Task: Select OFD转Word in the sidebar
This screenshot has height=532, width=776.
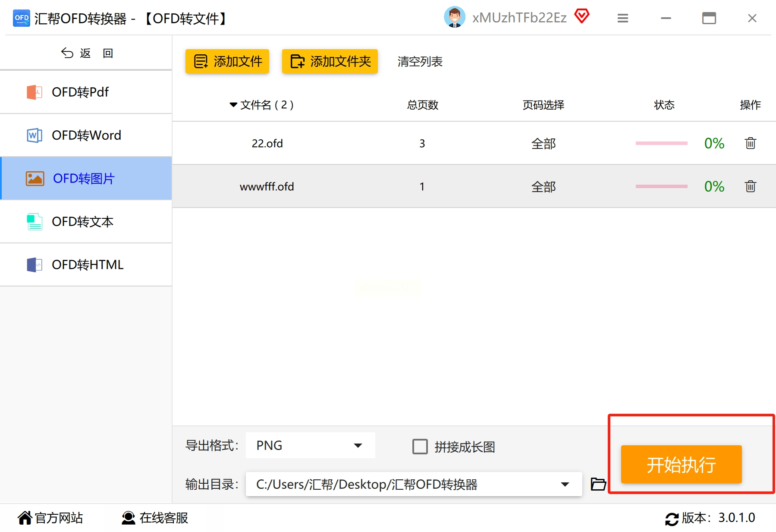Action: tap(86, 135)
